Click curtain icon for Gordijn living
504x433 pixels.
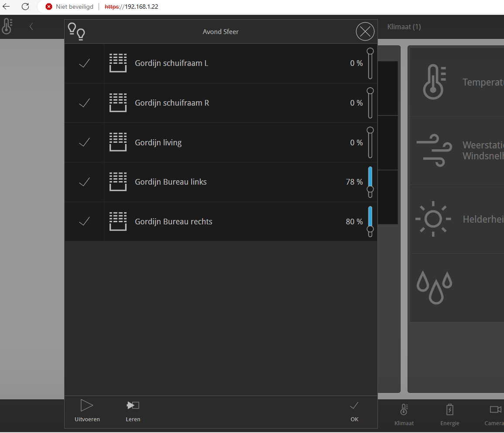click(x=118, y=142)
